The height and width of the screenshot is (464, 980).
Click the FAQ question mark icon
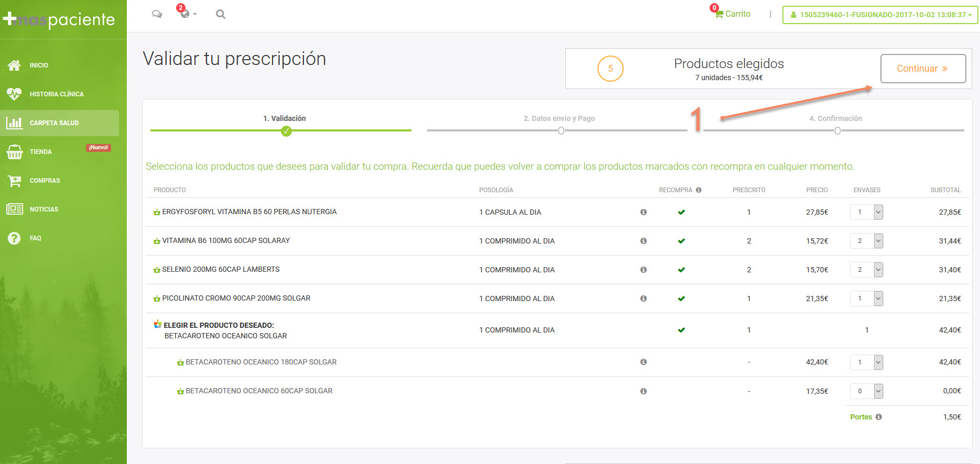(x=14, y=238)
